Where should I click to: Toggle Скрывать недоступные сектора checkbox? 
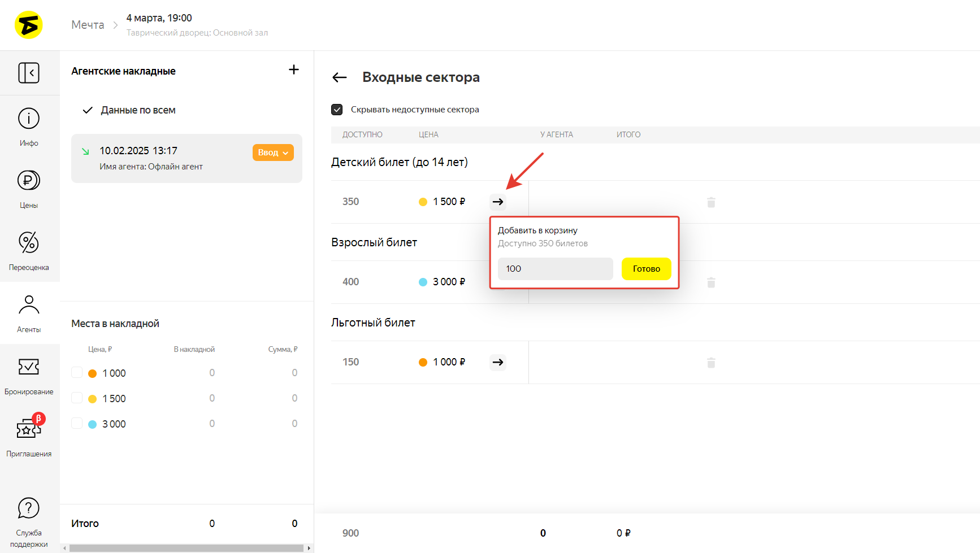(337, 110)
